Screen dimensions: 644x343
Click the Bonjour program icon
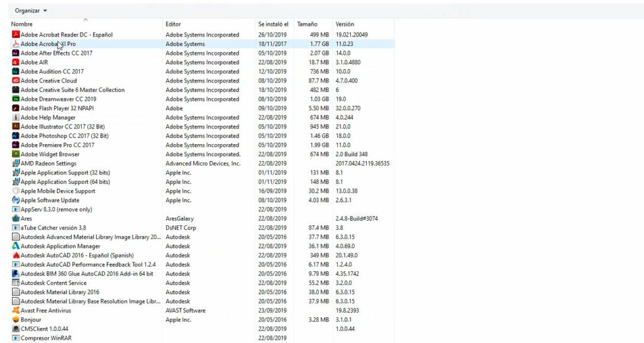click(16, 320)
